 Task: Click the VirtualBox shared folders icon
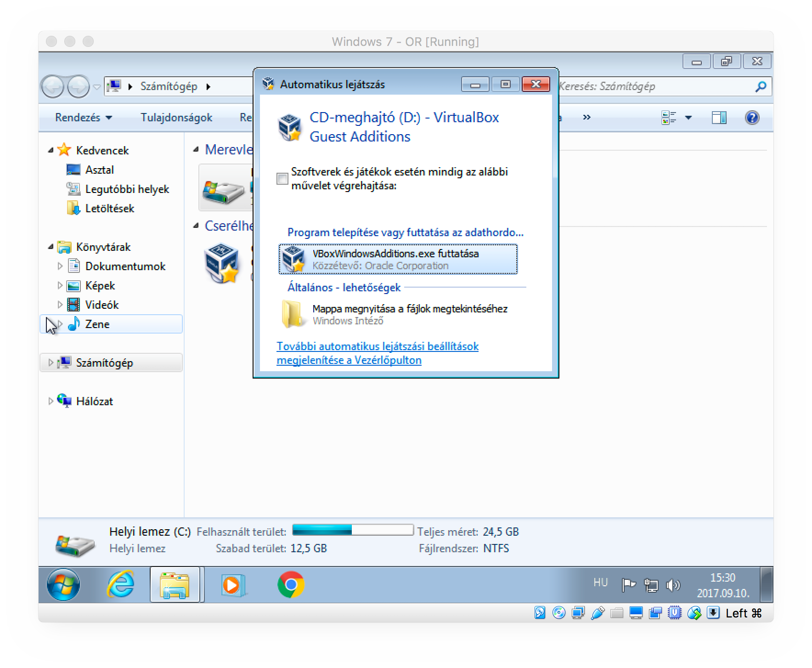click(617, 612)
